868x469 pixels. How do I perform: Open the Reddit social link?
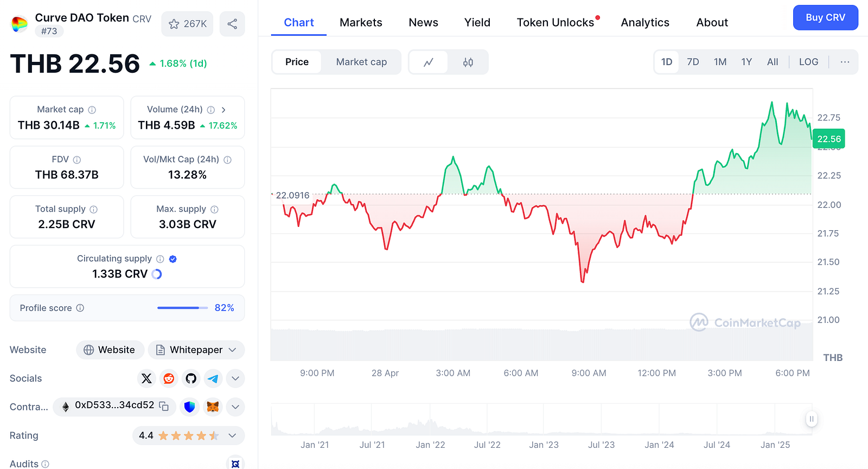click(169, 378)
